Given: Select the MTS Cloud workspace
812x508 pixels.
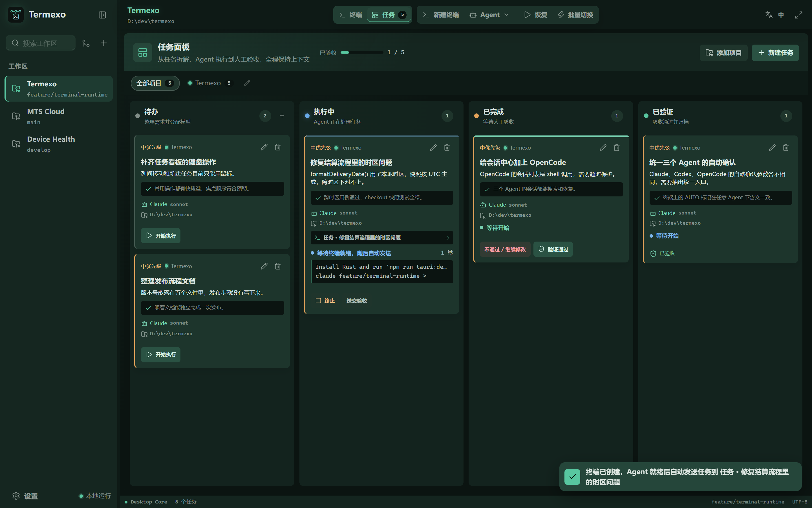Looking at the screenshot, I should 59,116.
